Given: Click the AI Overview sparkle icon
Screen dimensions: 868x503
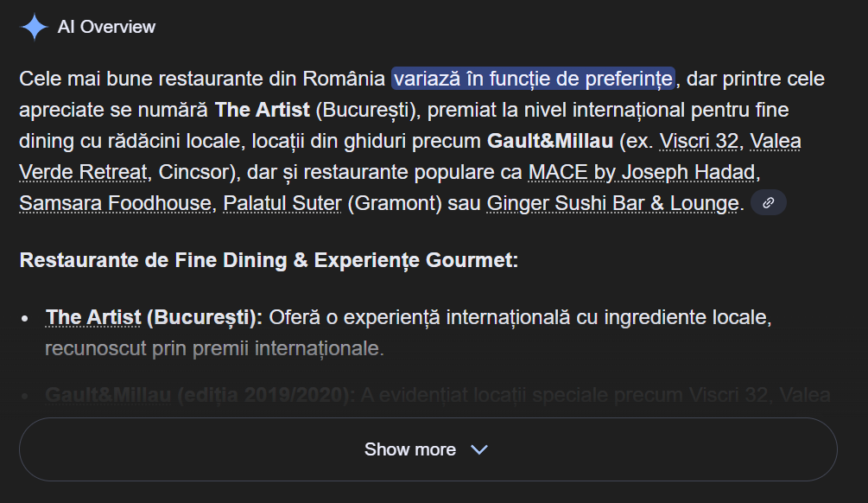Looking at the screenshot, I should click(34, 27).
